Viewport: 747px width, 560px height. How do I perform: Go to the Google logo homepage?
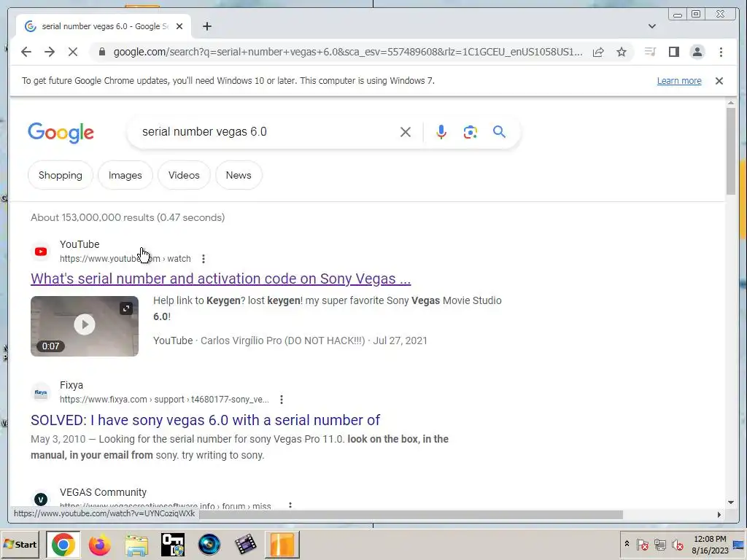(61, 133)
